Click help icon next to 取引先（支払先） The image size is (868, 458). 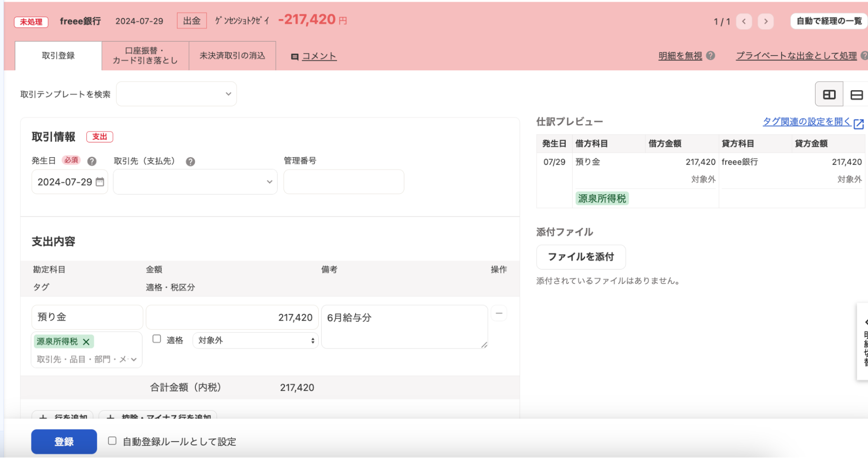[x=190, y=161]
